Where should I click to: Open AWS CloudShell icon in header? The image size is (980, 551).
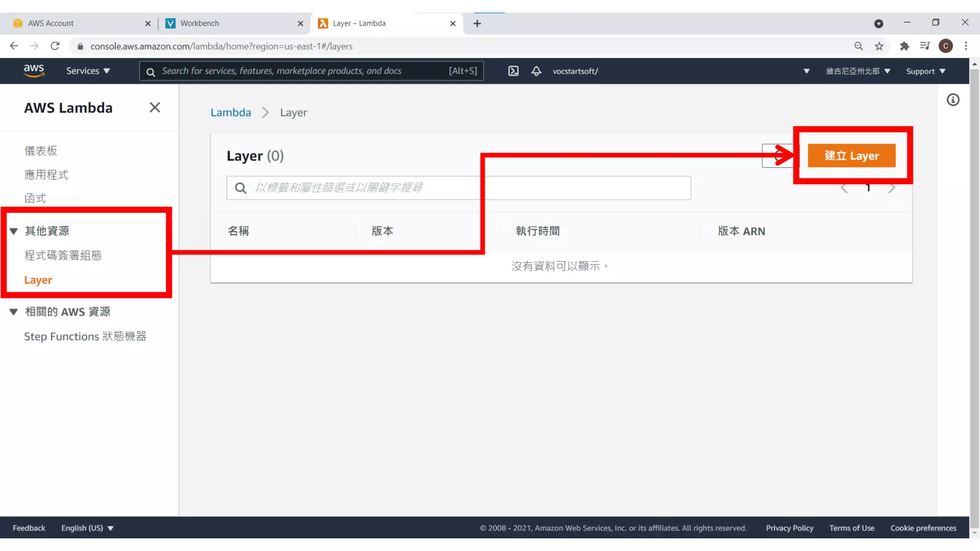513,71
